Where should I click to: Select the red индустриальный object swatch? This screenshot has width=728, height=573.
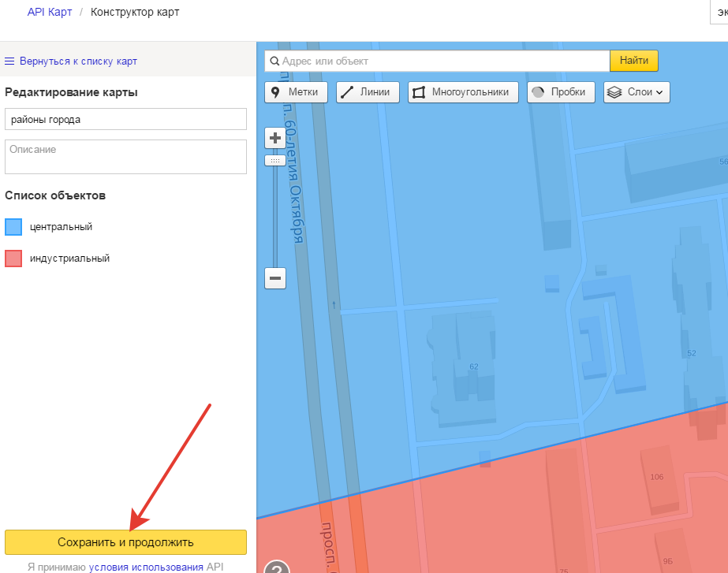(13, 259)
